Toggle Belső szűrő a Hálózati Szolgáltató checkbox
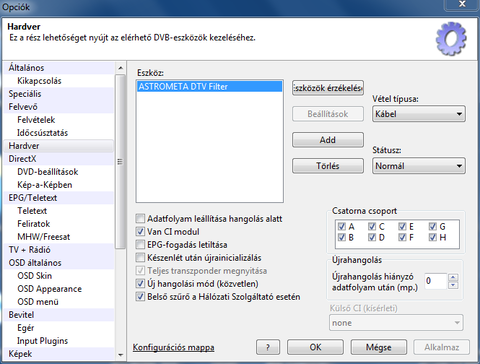Viewport: 480px width, 364px height. 140,297
